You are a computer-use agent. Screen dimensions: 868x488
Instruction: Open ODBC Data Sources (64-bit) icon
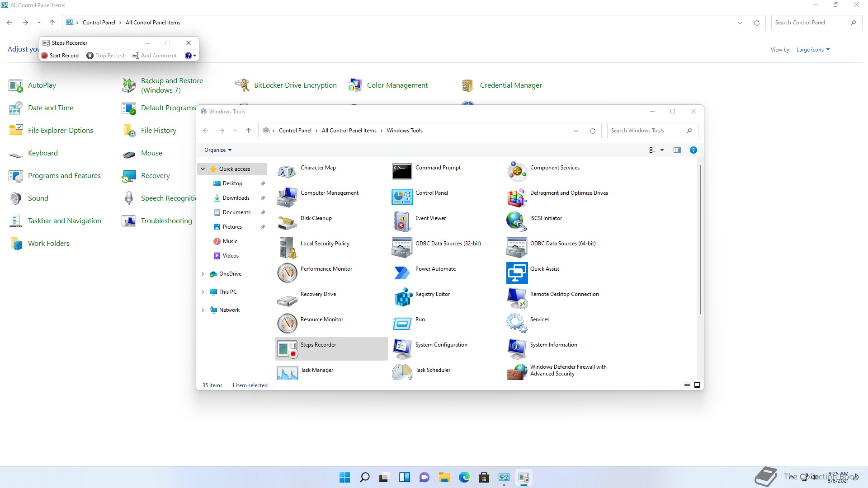[x=517, y=248]
